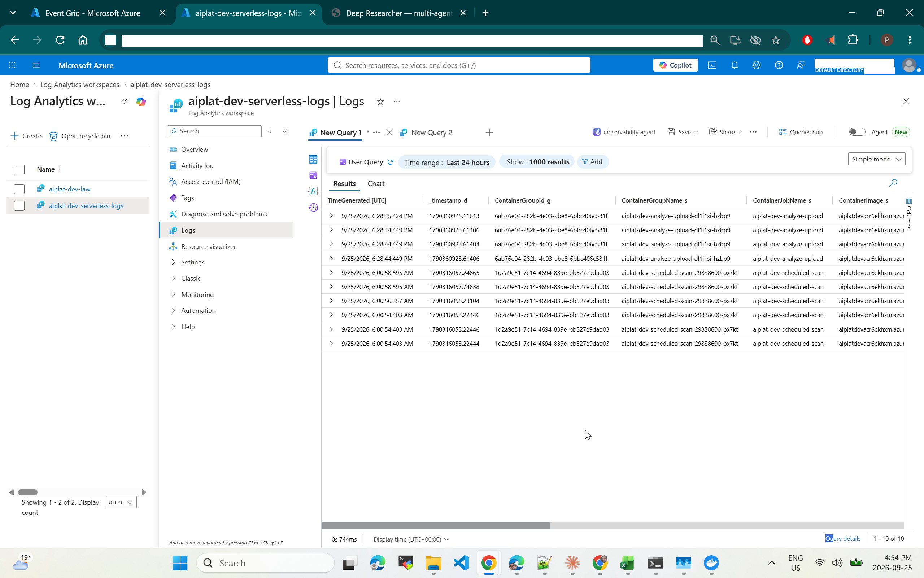
Task: Open Query details link
Action: [843, 538]
